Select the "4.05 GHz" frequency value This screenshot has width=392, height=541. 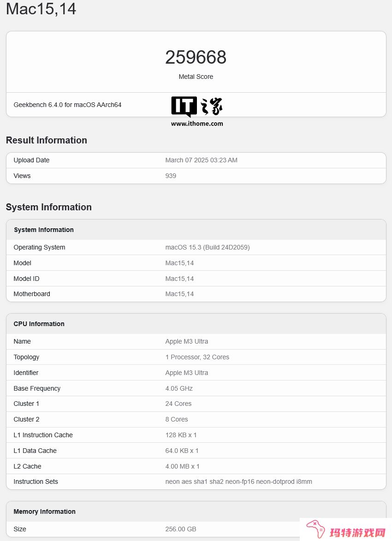179,388
